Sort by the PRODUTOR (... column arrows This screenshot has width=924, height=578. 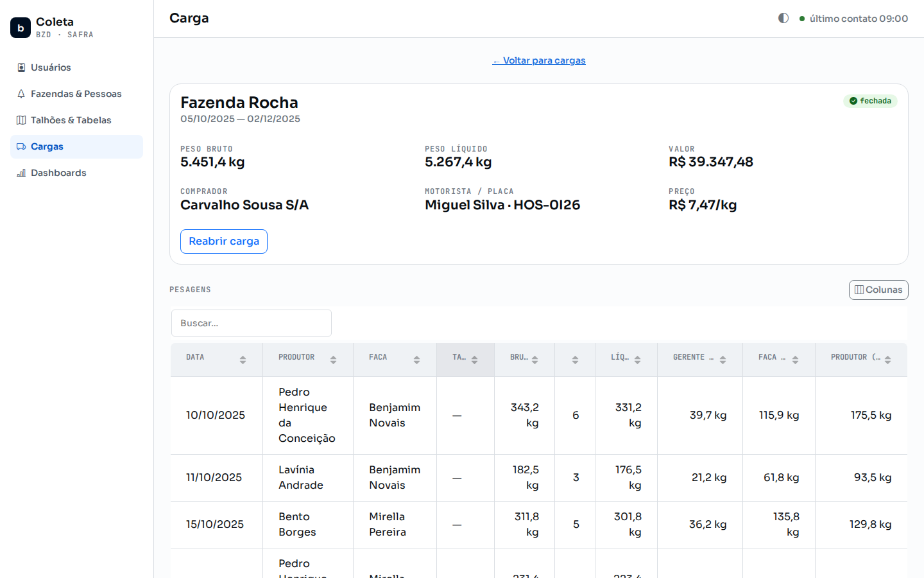(x=887, y=360)
